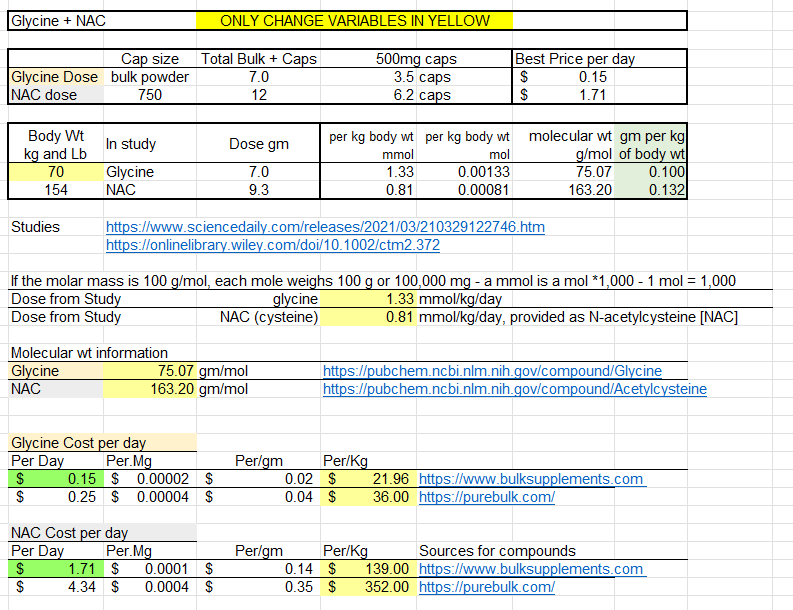Select glycine per mg cost 0.00002
Image resolution: width=793 pixels, height=610 pixels.
pyautogui.click(x=150, y=479)
